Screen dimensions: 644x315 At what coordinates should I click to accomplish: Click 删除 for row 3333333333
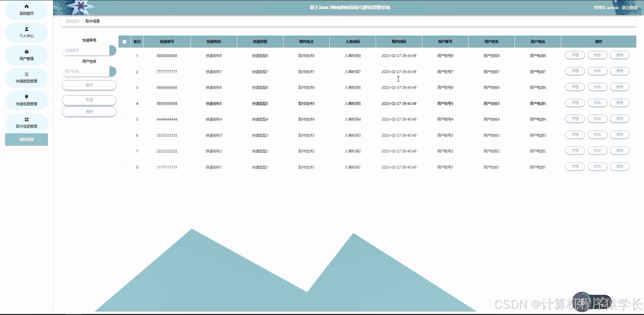click(x=620, y=135)
